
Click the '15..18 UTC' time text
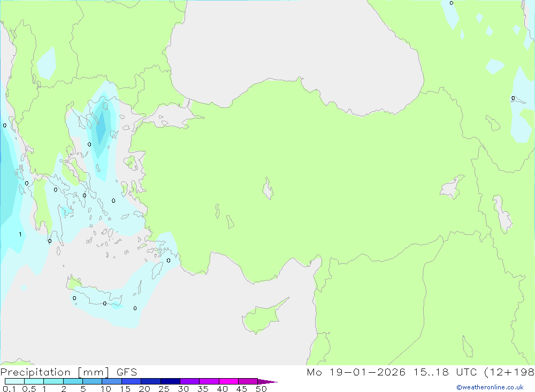[x=445, y=372]
